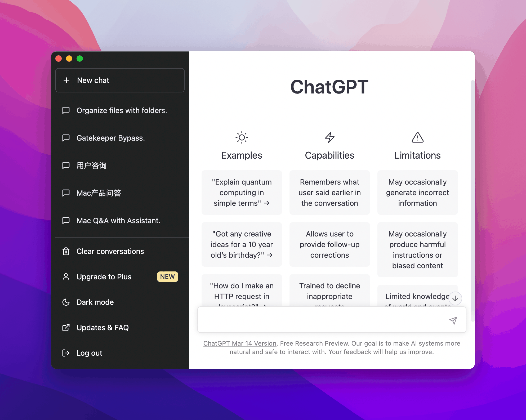Click the Updates & FAQ external link icon
526x420 pixels.
66,328
